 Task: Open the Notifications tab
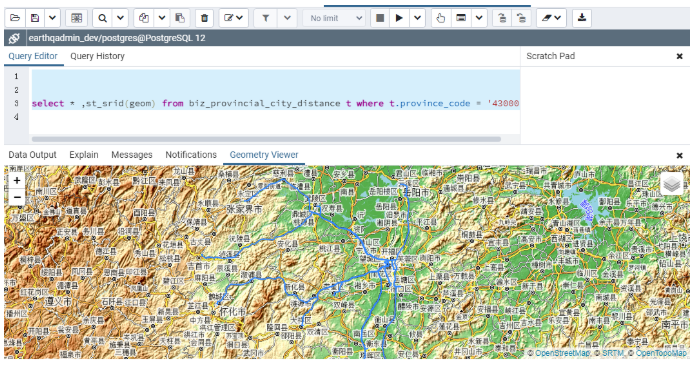pyautogui.click(x=191, y=155)
